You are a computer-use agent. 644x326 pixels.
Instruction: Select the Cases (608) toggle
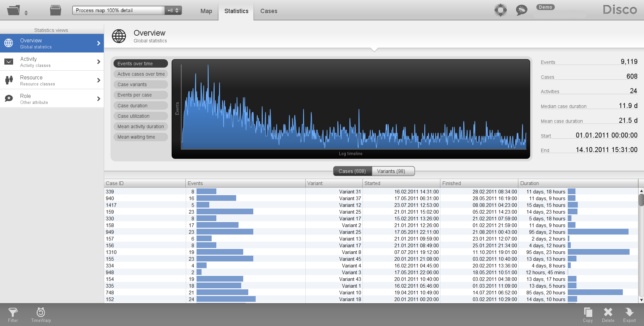pyautogui.click(x=352, y=171)
